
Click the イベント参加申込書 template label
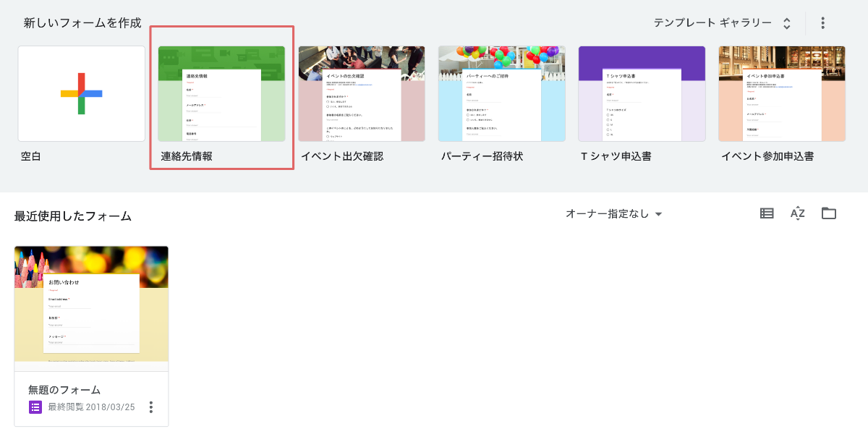(x=767, y=156)
